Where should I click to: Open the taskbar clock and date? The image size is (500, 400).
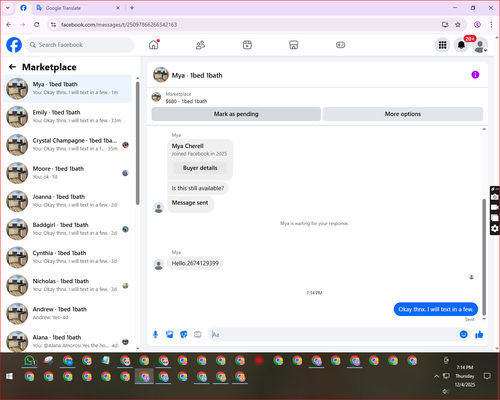coord(465,376)
